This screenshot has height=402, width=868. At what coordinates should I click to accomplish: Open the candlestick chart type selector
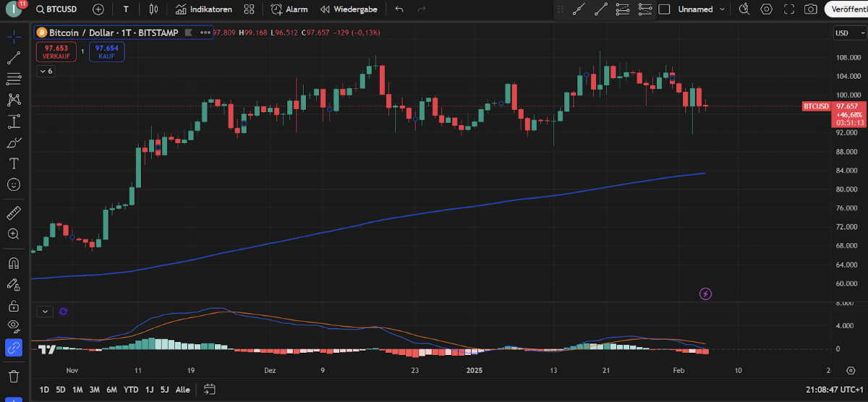(153, 9)
